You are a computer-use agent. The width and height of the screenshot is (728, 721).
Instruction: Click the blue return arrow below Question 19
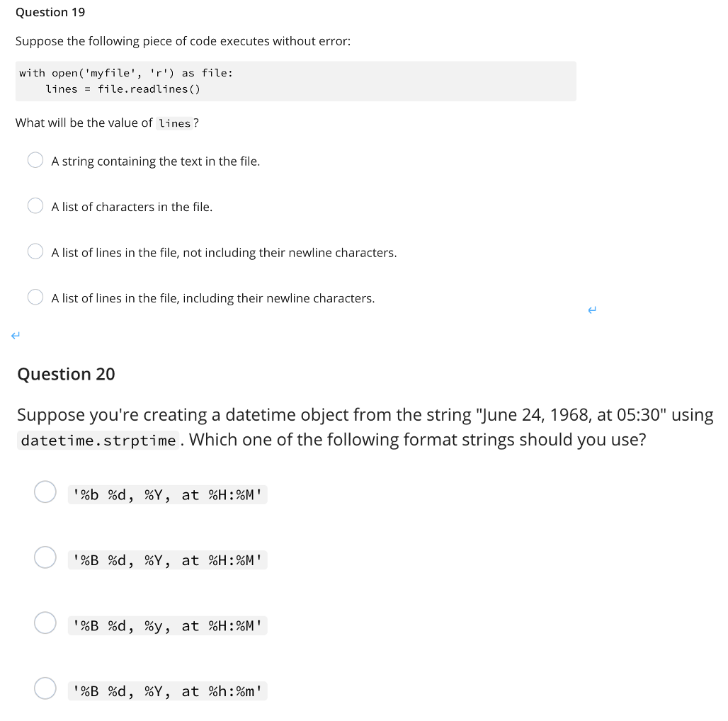(x=15, y=335)
